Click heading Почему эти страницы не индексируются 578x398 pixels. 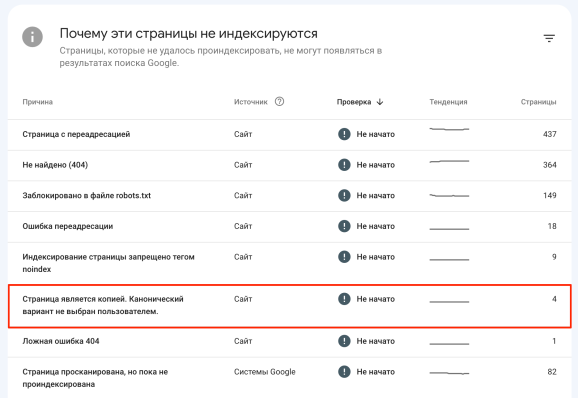pyautogui.click(x=188, y=34)
